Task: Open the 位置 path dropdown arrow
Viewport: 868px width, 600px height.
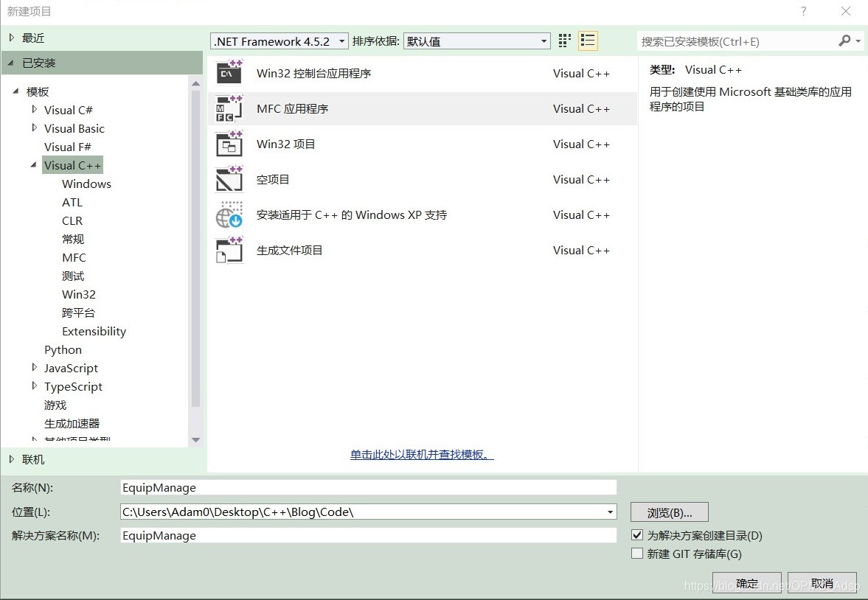Action: 610,512
